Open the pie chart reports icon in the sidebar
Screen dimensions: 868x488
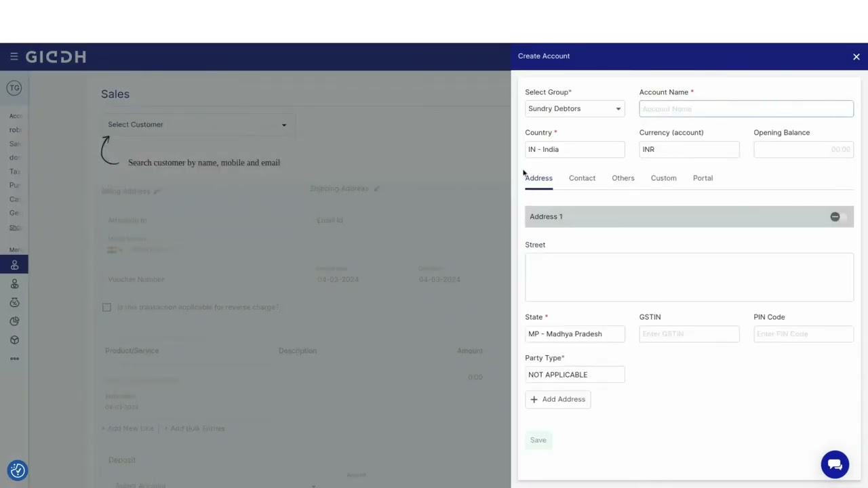14,321
